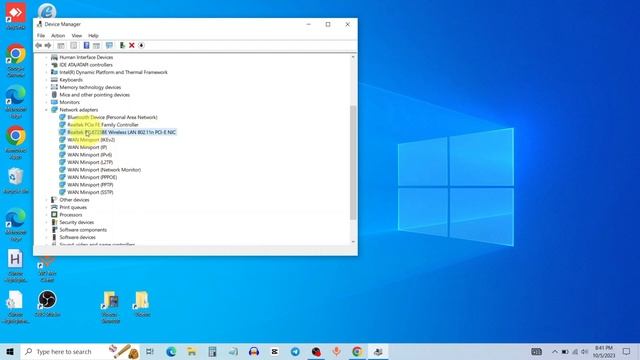The image size is (640, 360).
Task: Select the Recycle Bin desktop icon
Action: (16, 180)
